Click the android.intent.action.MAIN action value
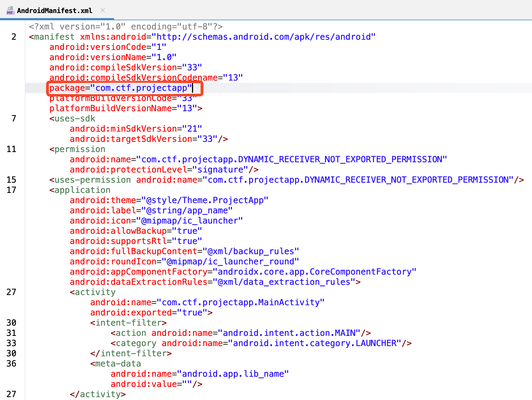The width and height of the screenshot is (532, 400). click(x=291, y=333)
